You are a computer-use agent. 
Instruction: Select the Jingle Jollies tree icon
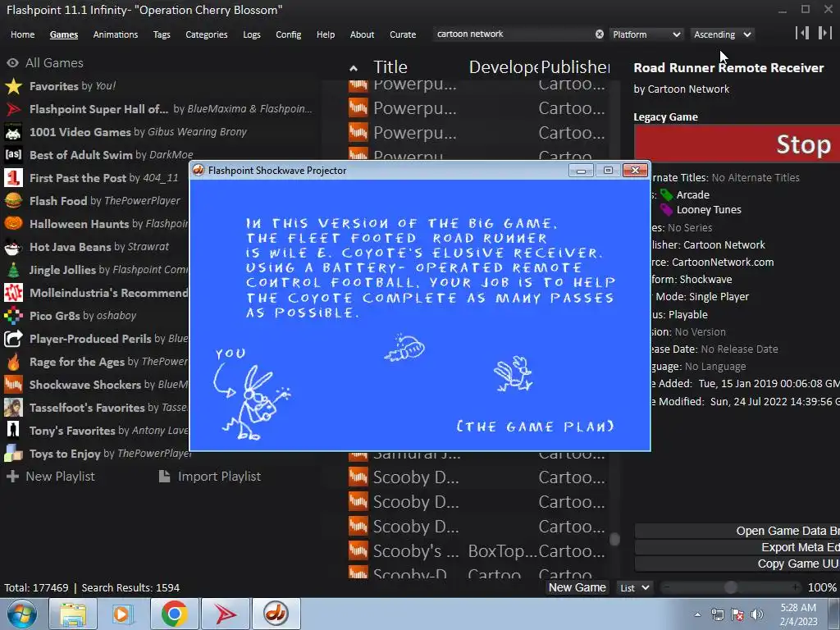(x=13, y=269)
